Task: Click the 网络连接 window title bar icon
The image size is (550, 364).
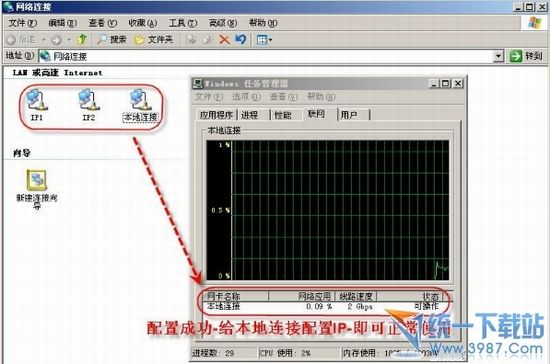Action: point(8,6)
